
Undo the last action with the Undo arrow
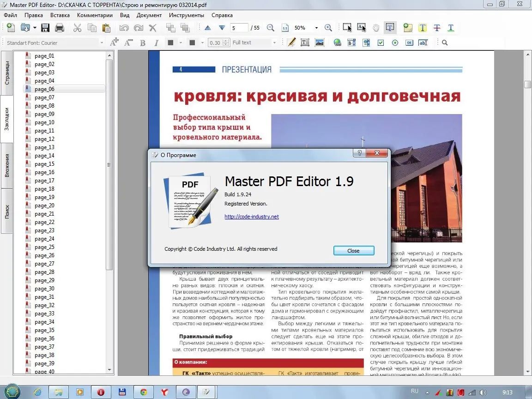click(x=124, y=28)
